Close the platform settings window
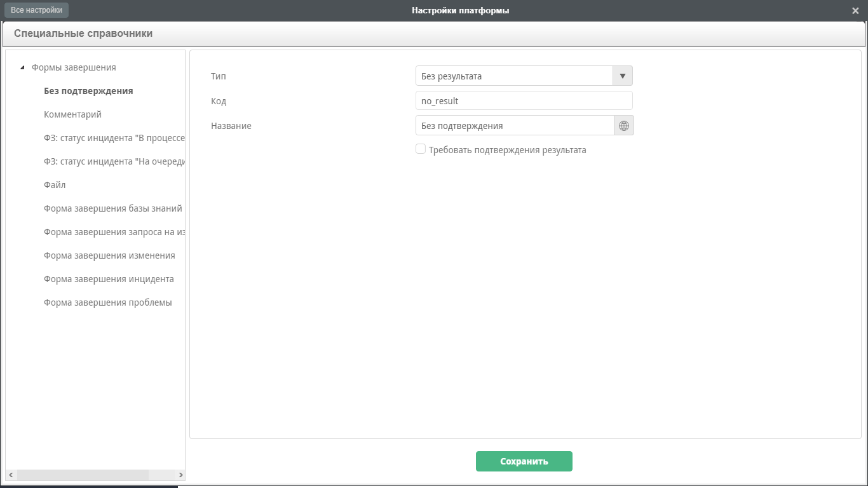Viewport: 868px width, 488px height. 855,11
